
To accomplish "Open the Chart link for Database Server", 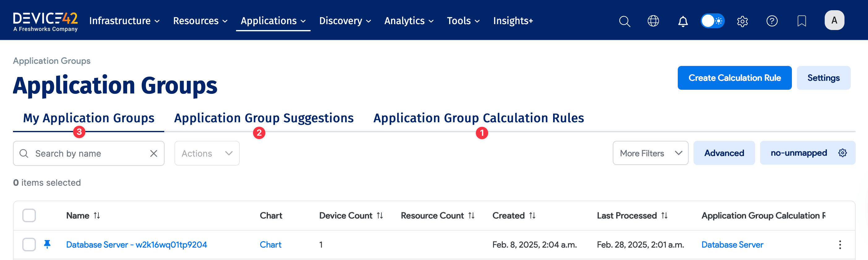I will tap(270, 245).
